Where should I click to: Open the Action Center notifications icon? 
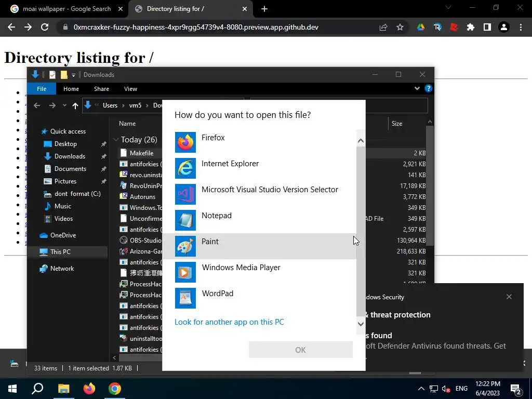coord(516,389)
